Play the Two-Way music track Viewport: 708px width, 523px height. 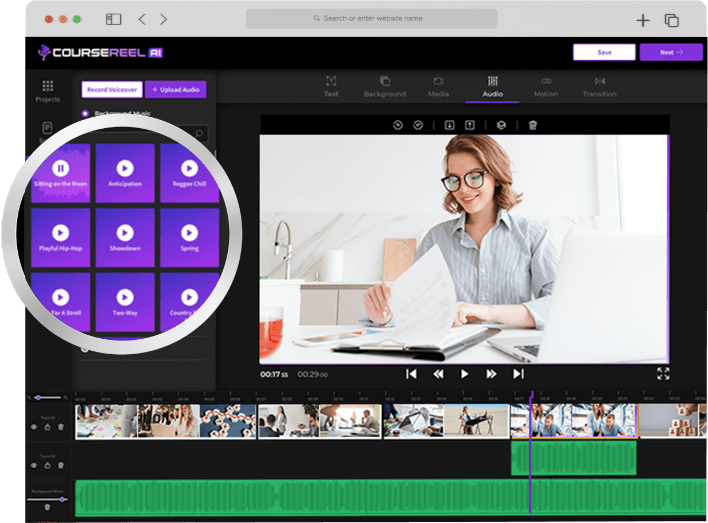125,297
